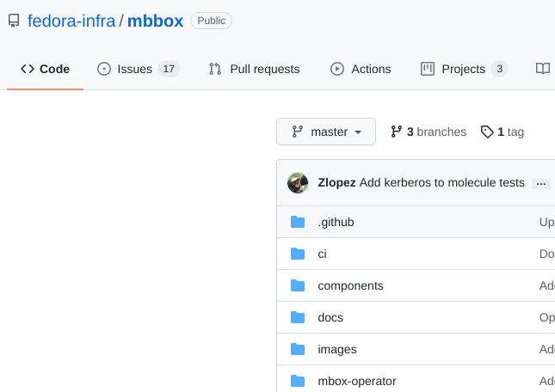Click the folder icon beside mbox-operator
The image size is (555, 392).
(298, 381)
